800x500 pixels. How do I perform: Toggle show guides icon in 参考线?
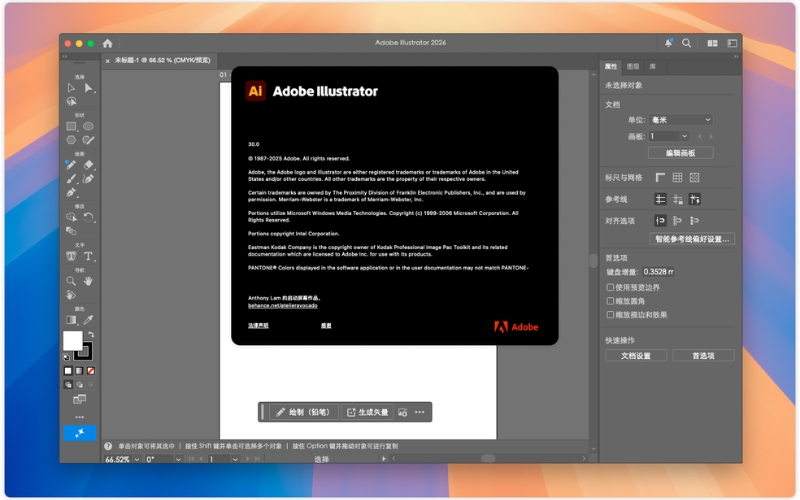click(660, 199)
